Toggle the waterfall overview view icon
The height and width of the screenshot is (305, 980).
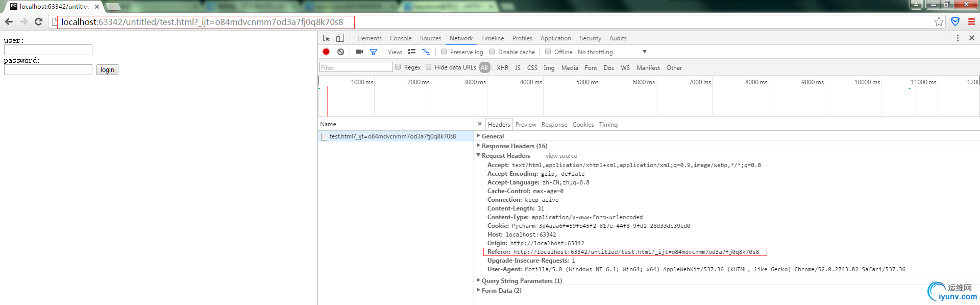click(x=426, y=52)
